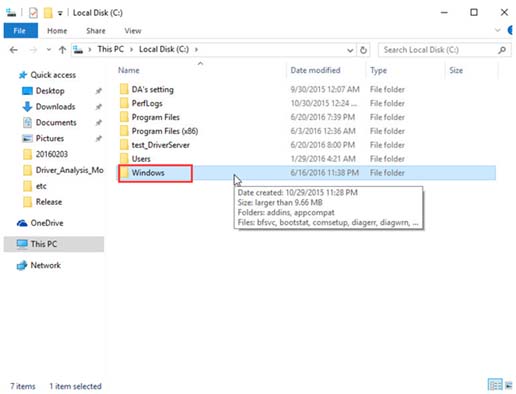Image resolution: width=516 pixels, height=394 pixels.
Task: Select the 20160203 folder in Quick access
Action: (x=52, y=154)
